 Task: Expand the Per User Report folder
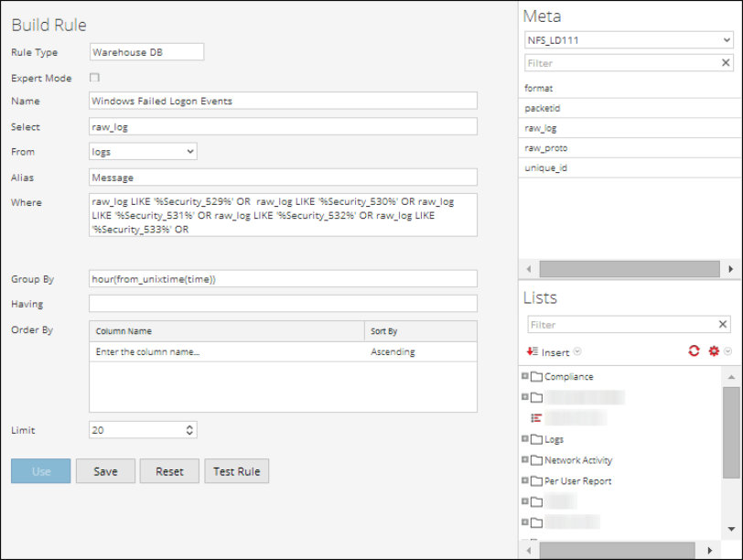point(526,480)
